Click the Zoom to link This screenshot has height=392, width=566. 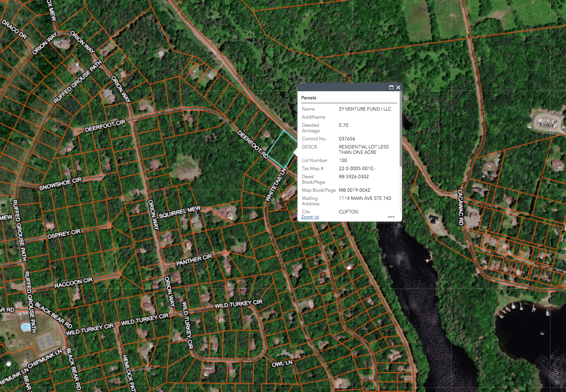point(310,217)
